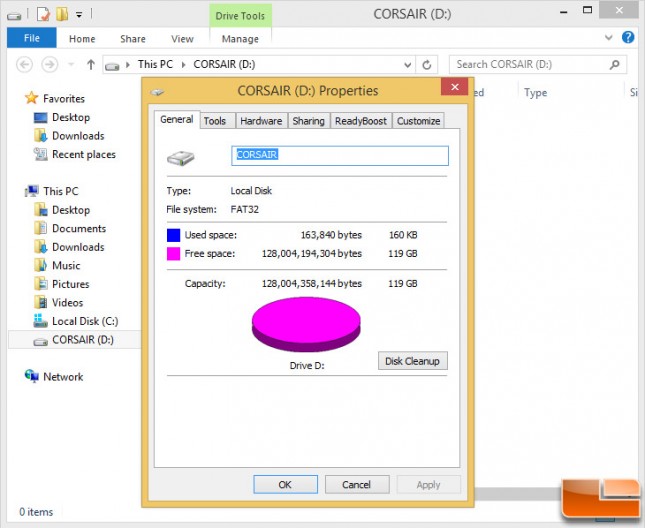Open the Music folder
This screenshot has width=645, height=528.
click(66, 265)
